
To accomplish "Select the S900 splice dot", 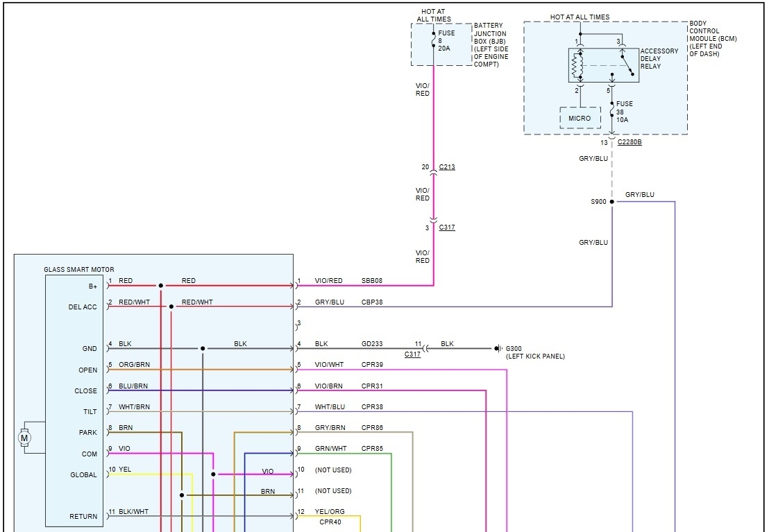I will (x=612, y=202).
